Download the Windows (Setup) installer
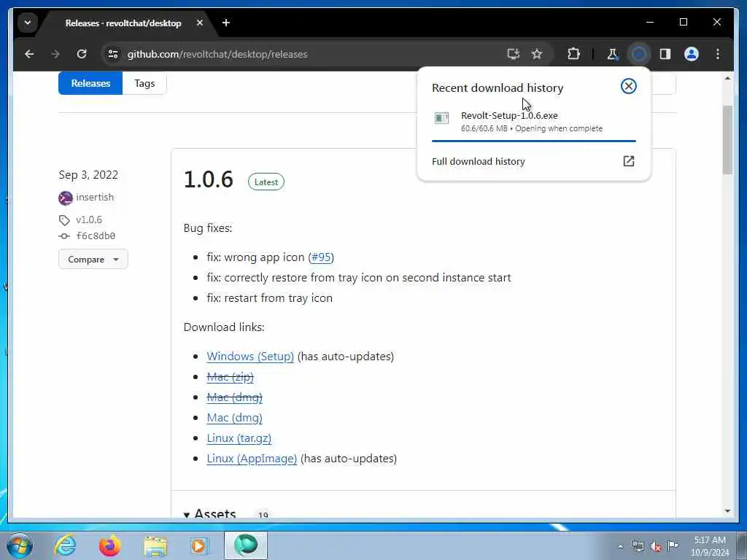Viewport: 747px width, 560px height. pyautogui.click(x=250, y=356)
